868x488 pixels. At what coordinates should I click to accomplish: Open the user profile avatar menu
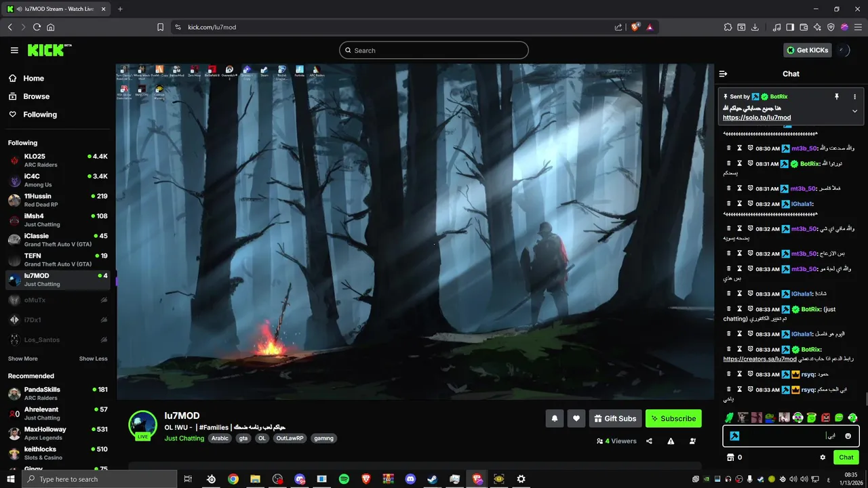point(843,50)
